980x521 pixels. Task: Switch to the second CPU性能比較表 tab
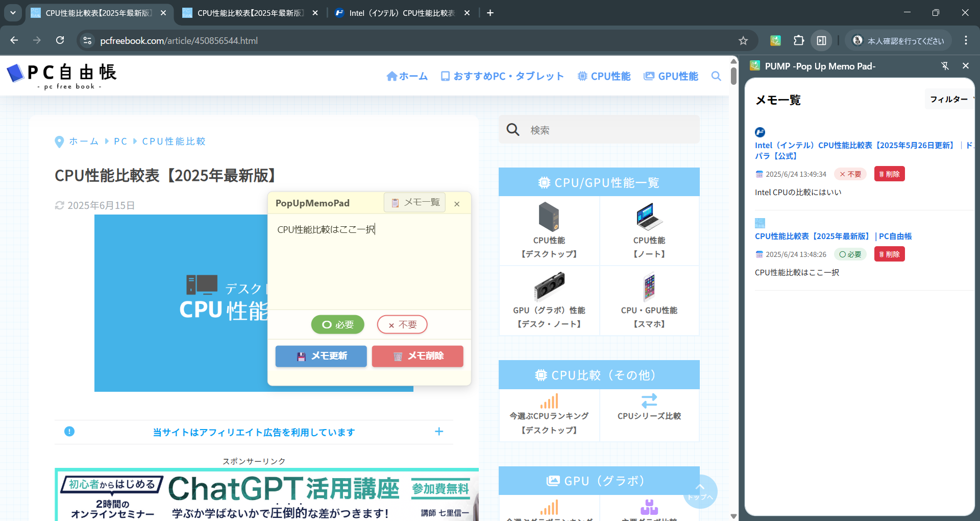coord(250,13)
